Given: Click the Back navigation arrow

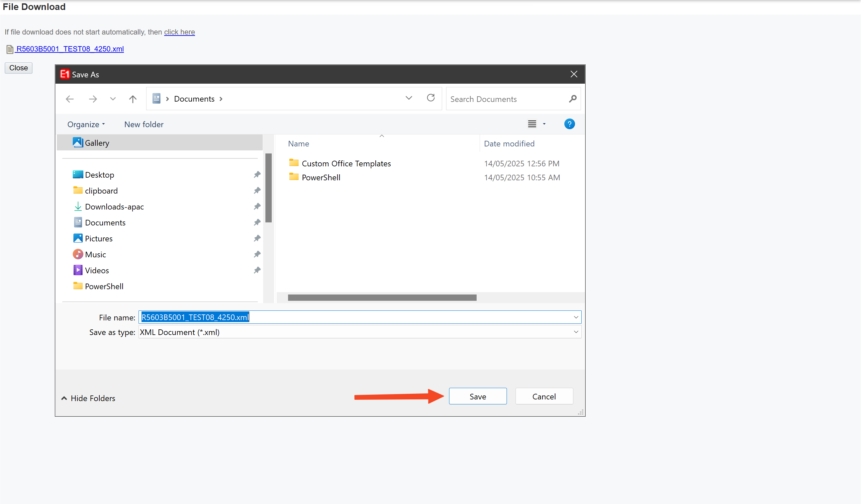Looking at the screenshot, I should [70, 99].
